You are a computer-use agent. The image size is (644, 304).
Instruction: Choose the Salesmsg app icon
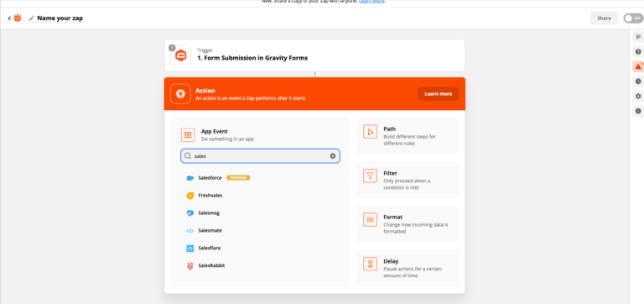pyautogui.click(x=190, y=213)
